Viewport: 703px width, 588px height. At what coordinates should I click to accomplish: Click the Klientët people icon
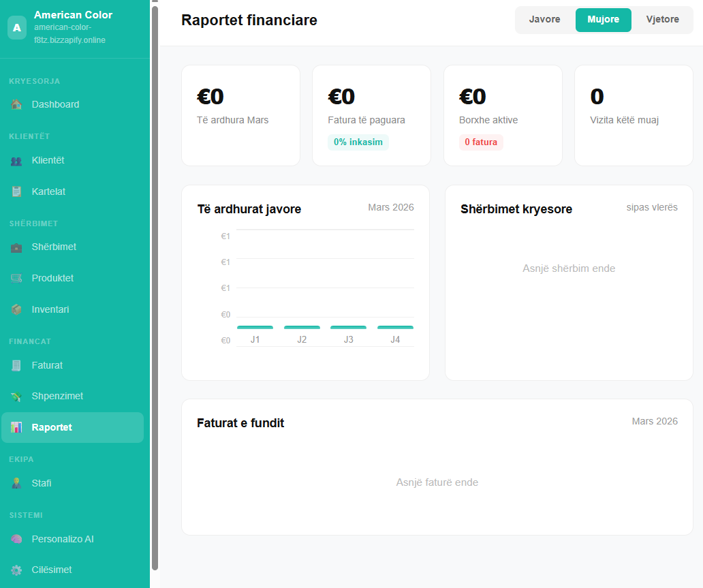pyautogui.click(x=16, y=161)
